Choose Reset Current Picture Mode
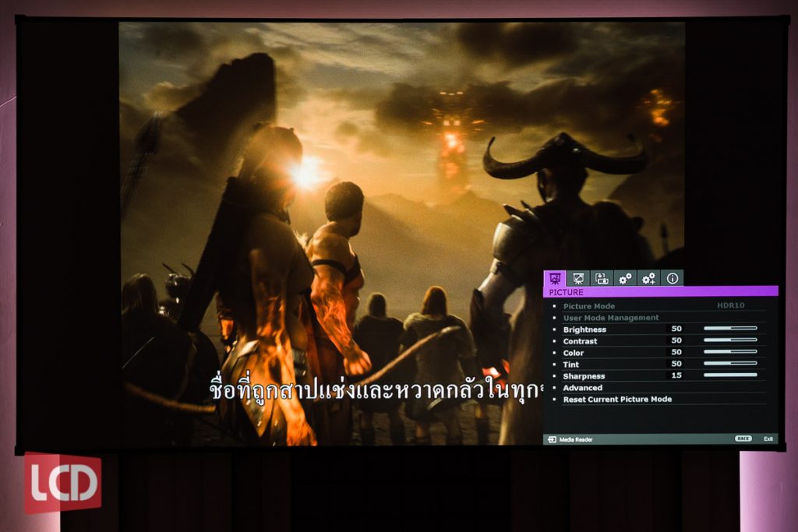The height and width of the screenshot is (532, 798). pyautogui.click(x=659, y=400)
